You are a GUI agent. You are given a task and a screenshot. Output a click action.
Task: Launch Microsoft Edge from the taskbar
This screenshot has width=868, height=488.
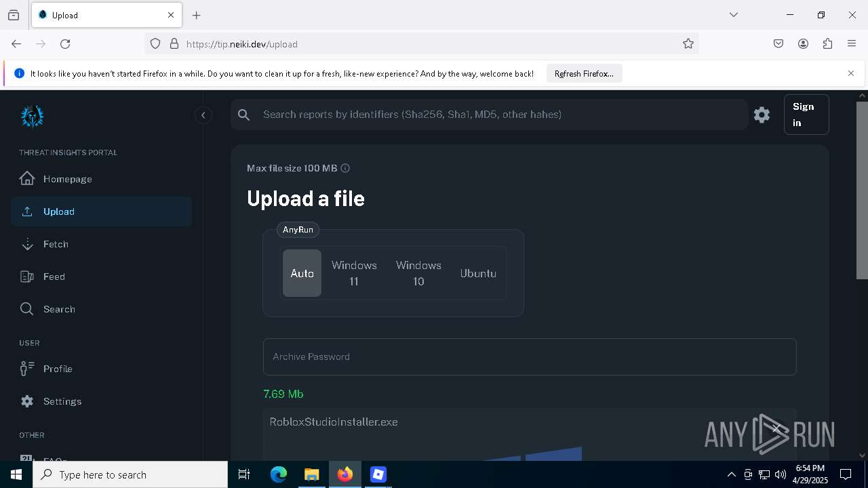[279, 474]
